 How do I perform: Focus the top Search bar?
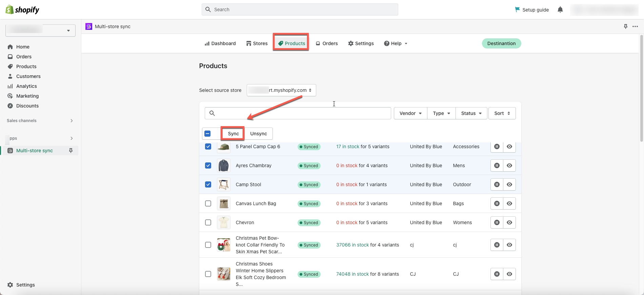[300, 9]
